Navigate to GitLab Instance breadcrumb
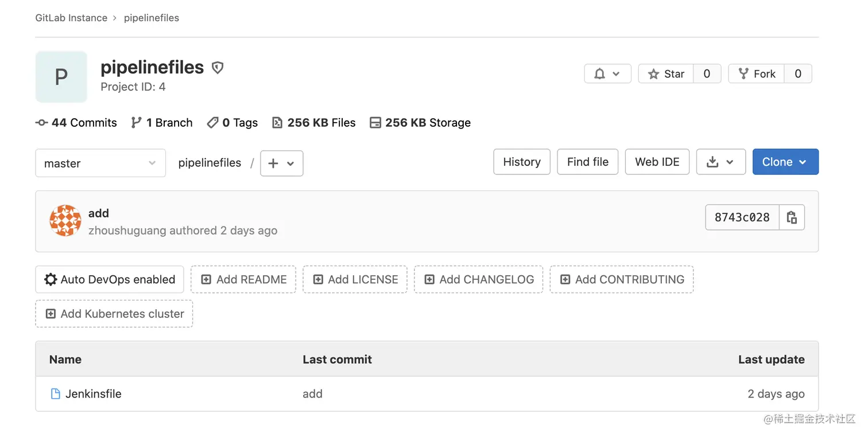 click(71, 18)
